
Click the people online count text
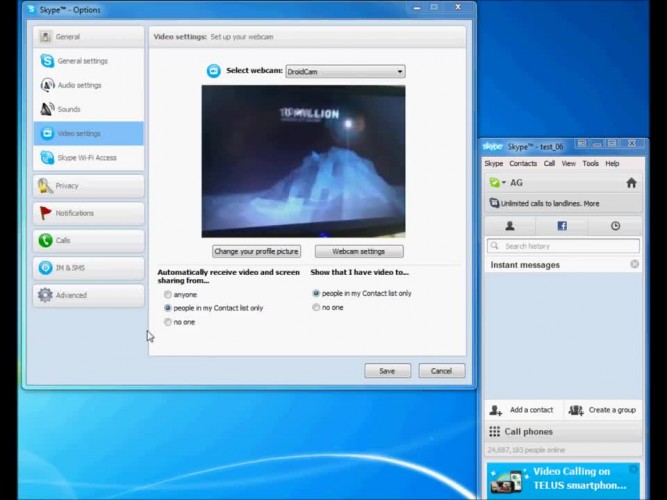pos(526,450)
